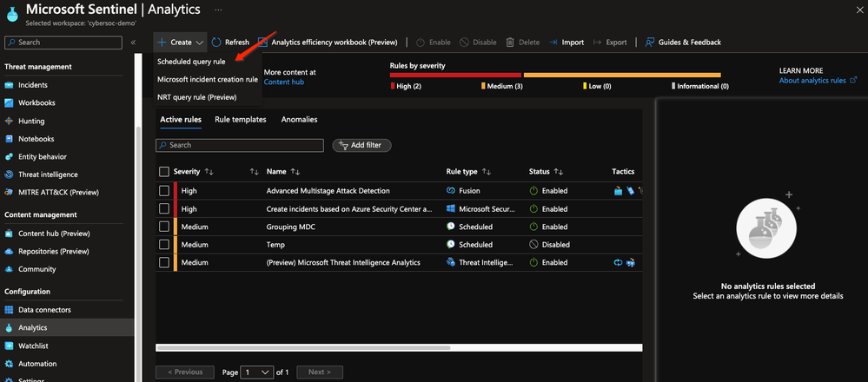
Task: Click the Tactics column header
Action: pyautogui.click(x=623, y=171)
